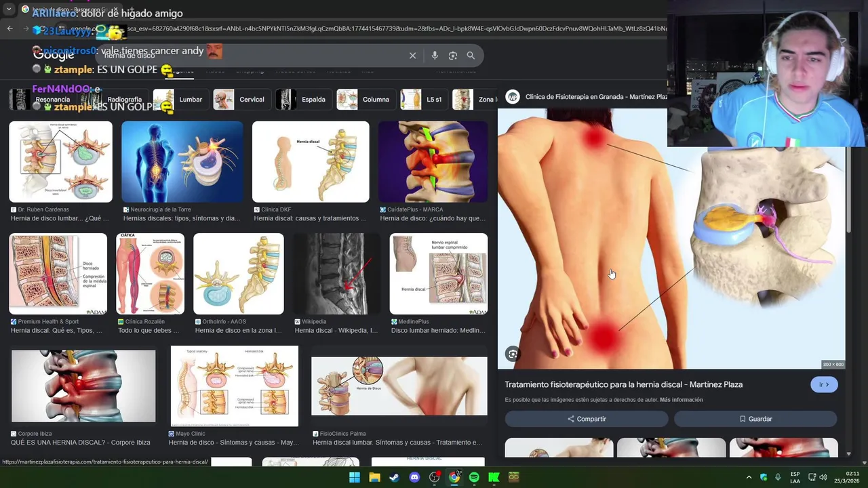
Task: Open FisioClinics Palma back pain image
Action: tap(399, 386)
